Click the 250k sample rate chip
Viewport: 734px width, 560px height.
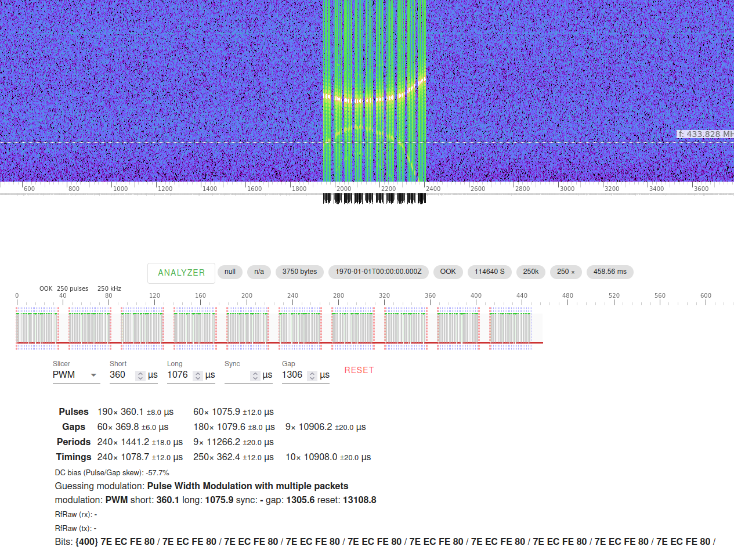[530, 272]
